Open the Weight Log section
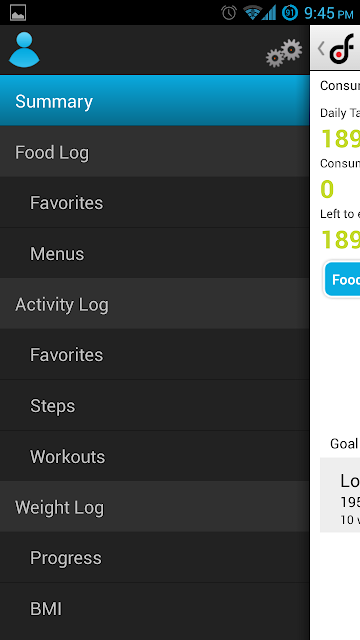The image size is (360, 640). pyautogui.click(x=155, y=507)
